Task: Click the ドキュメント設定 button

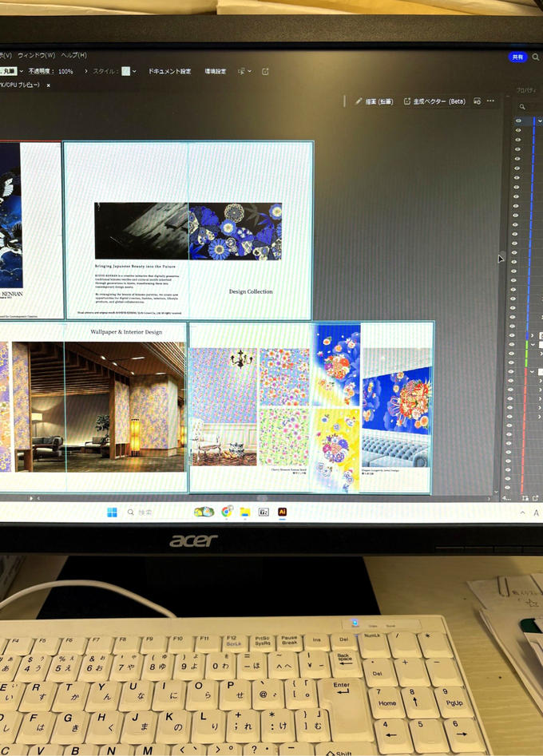Action: [x=169, y=71]
